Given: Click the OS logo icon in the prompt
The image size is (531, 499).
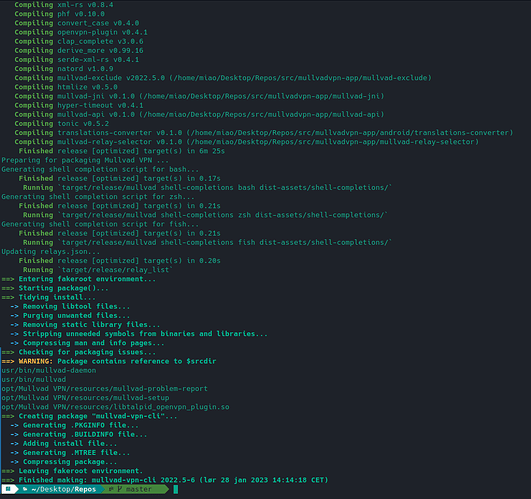Looking at the screenshot, I should click(x=8, y=489).
